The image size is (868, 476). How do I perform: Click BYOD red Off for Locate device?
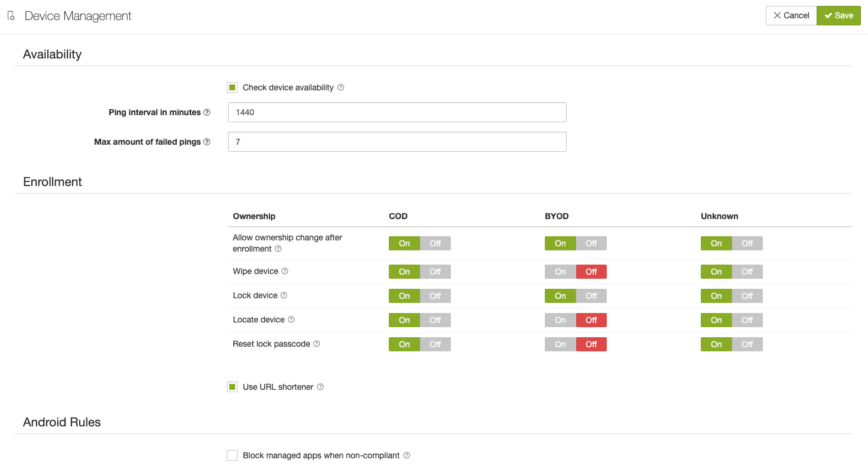(591, 320)
